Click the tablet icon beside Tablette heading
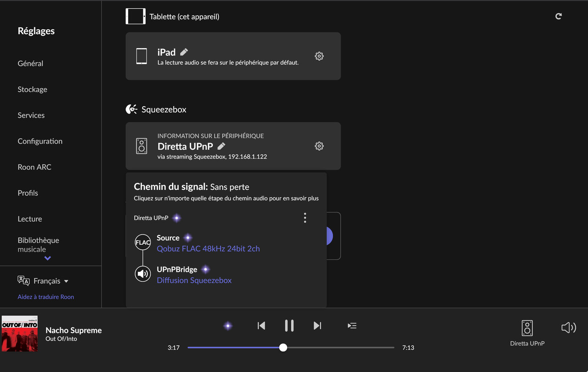Image resolution: width=588 pixels, height=372 pixels. click(x=136, y=16)
